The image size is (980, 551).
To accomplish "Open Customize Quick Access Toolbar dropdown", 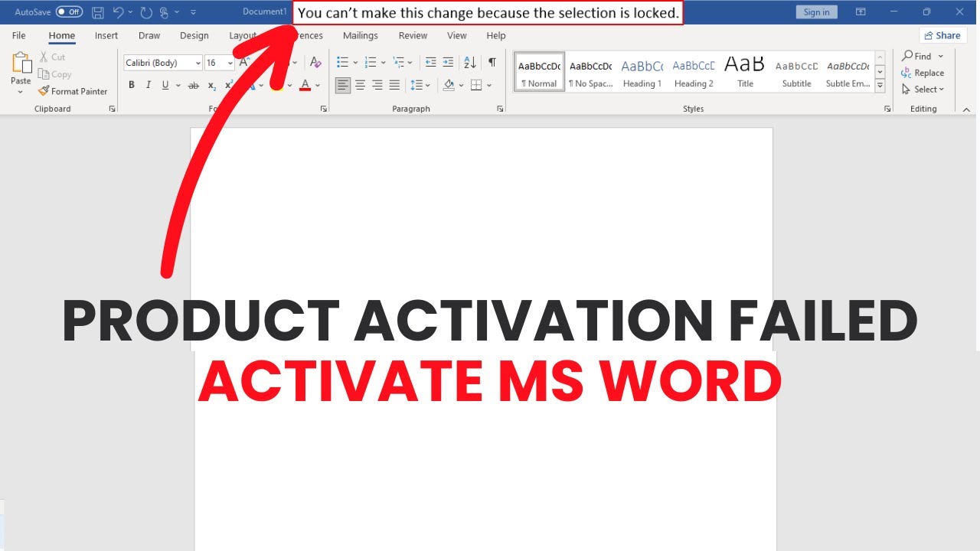I will pos(192,12).
